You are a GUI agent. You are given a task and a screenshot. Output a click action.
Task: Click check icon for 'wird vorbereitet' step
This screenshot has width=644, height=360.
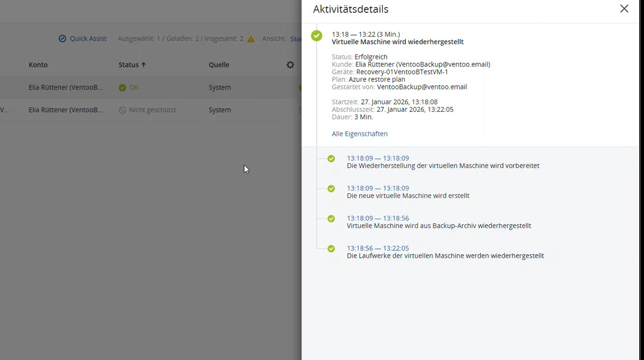point(331,159)
